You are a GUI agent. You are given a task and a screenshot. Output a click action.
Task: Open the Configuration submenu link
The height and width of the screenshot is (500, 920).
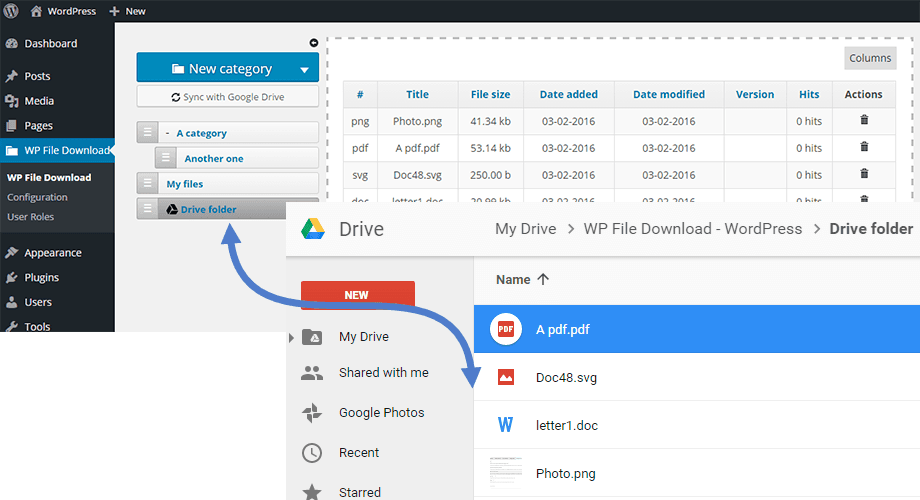click(37, 197)
